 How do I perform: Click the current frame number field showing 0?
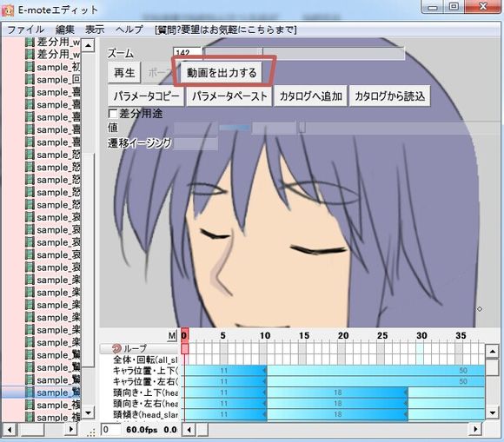111,430
